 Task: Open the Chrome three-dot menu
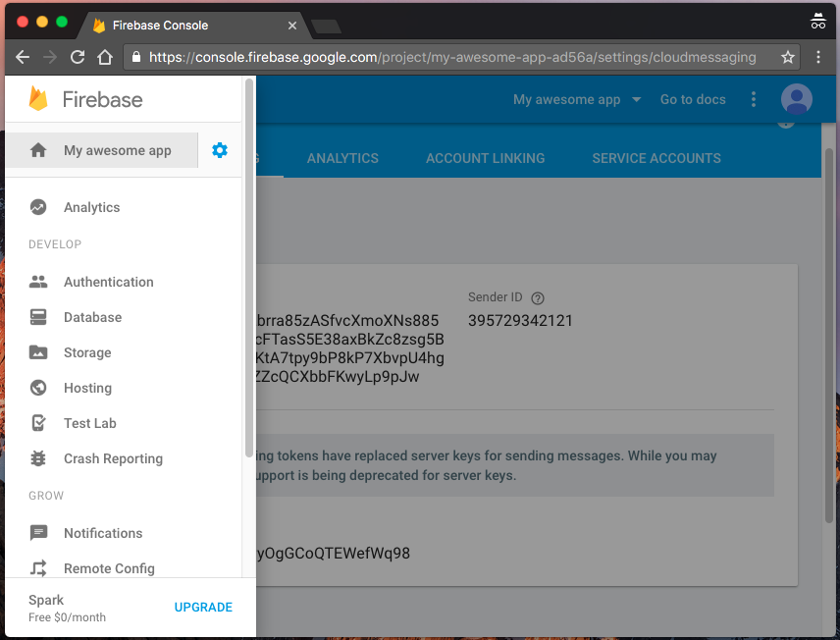click(x=818, y=57)
